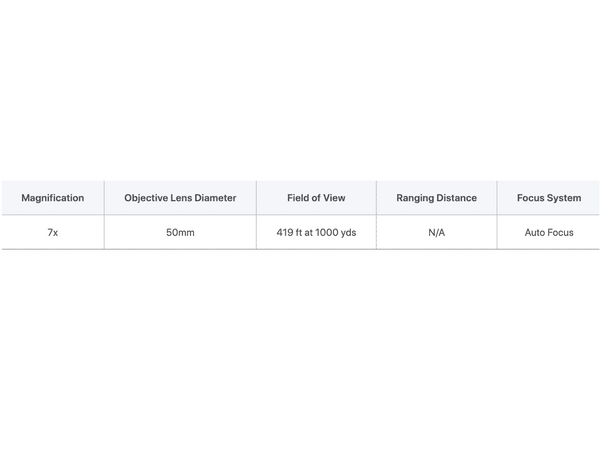Click the N/A ranging distance cell

coord(436,232)
